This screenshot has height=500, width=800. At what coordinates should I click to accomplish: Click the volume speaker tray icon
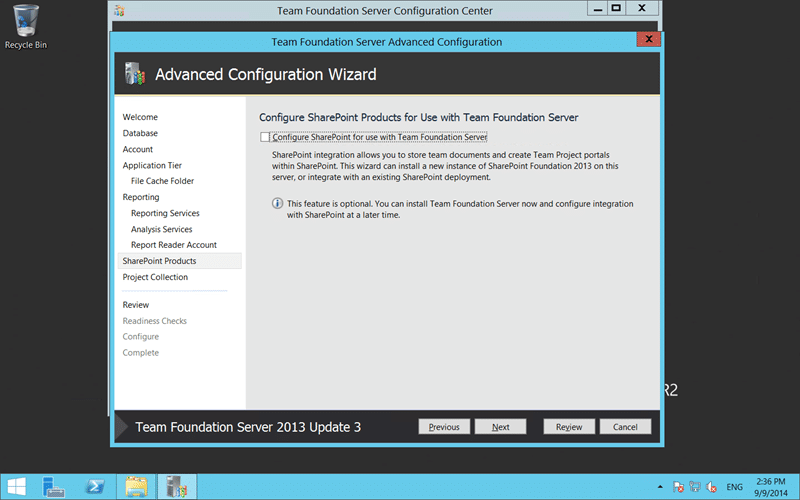(x=711, y=487)
